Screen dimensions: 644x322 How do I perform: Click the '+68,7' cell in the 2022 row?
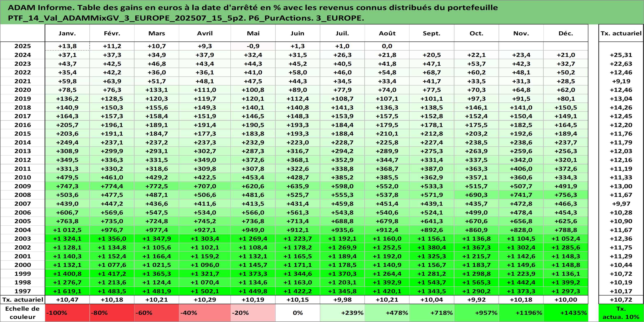click(432, 73)
